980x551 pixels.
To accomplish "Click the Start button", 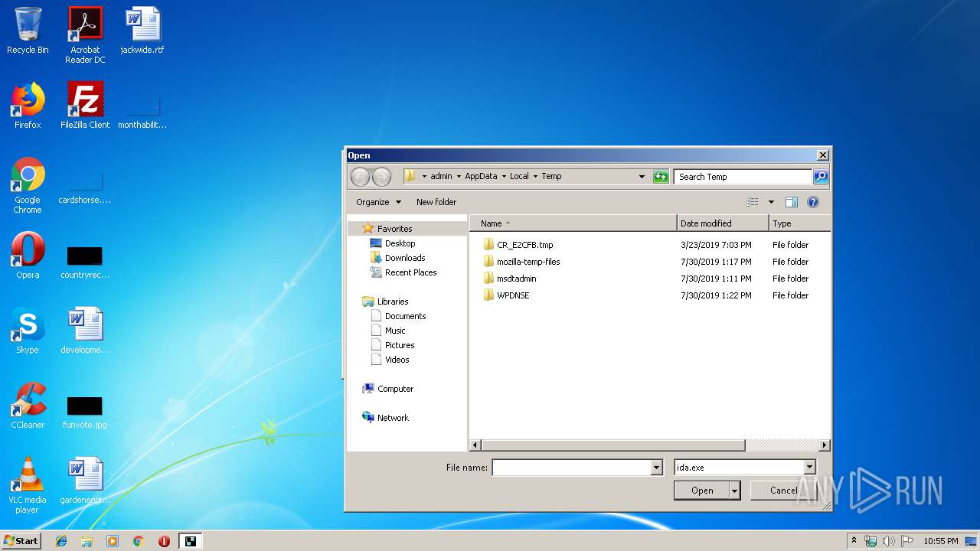I will click(x=21, y=541).
